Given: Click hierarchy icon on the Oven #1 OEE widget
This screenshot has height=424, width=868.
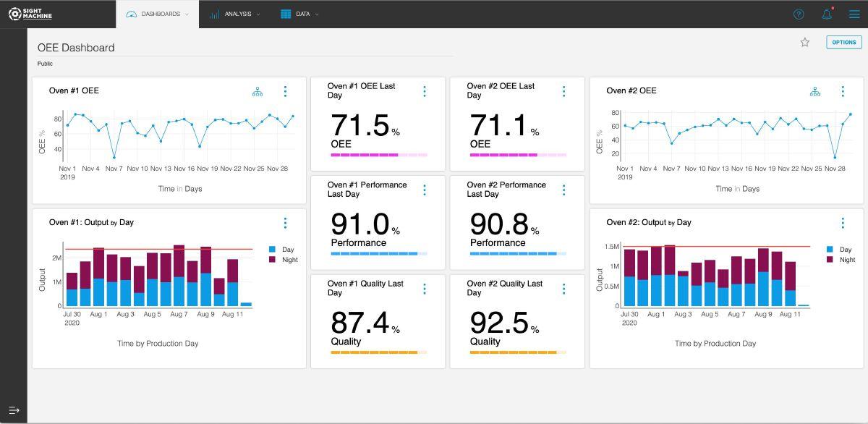Looking at the screenshot, I should [258, 91].
